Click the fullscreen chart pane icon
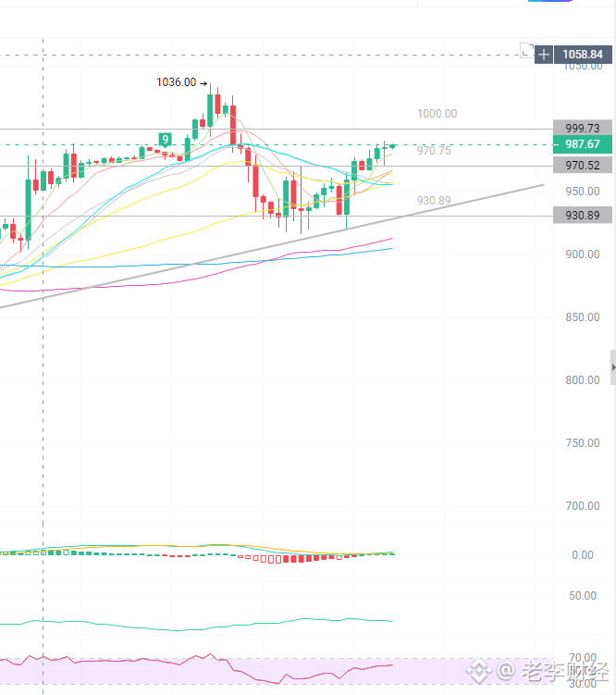616x695 pixels. (527, 51)
